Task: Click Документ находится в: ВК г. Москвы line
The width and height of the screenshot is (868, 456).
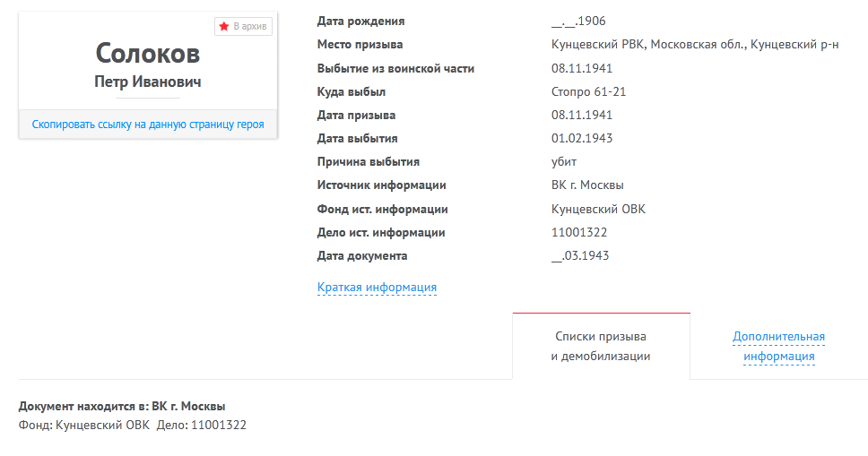Action: pyautogui.click(x=122, y=406)
